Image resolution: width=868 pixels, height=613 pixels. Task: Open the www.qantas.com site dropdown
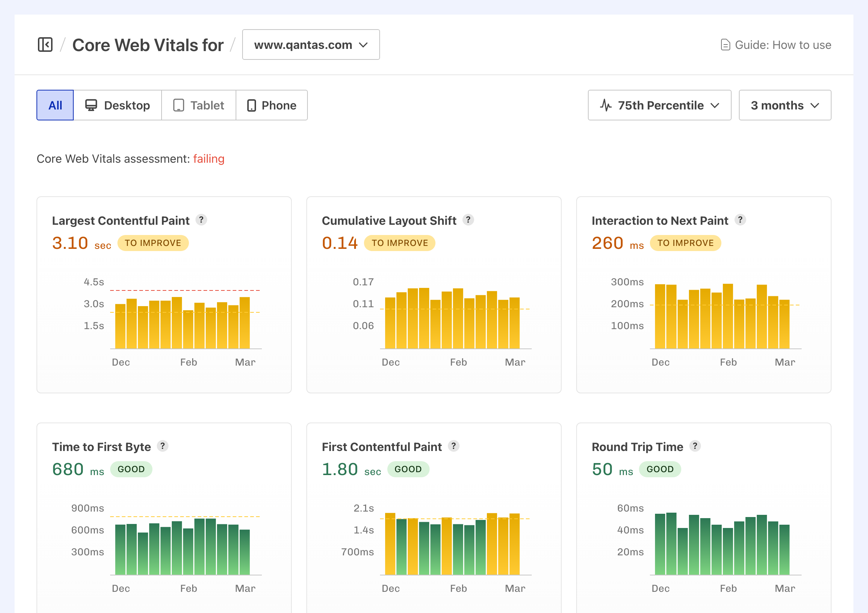(x=310, y=44)
